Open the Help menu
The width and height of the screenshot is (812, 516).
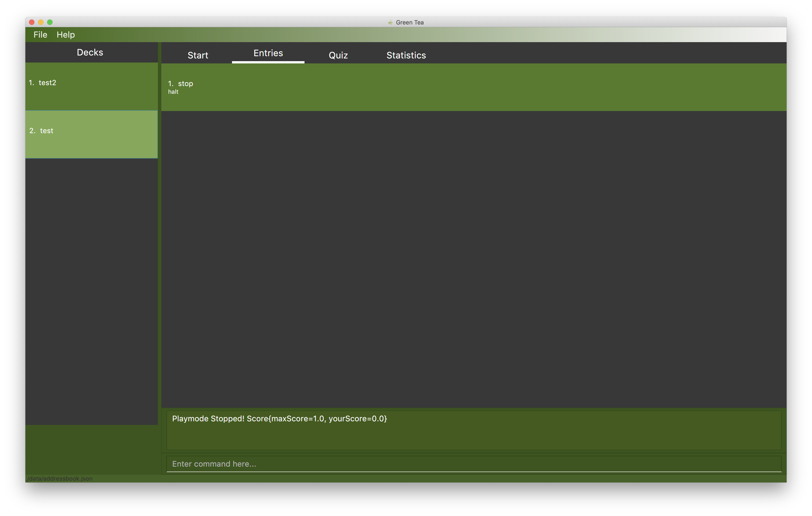(x=65, y=35)
